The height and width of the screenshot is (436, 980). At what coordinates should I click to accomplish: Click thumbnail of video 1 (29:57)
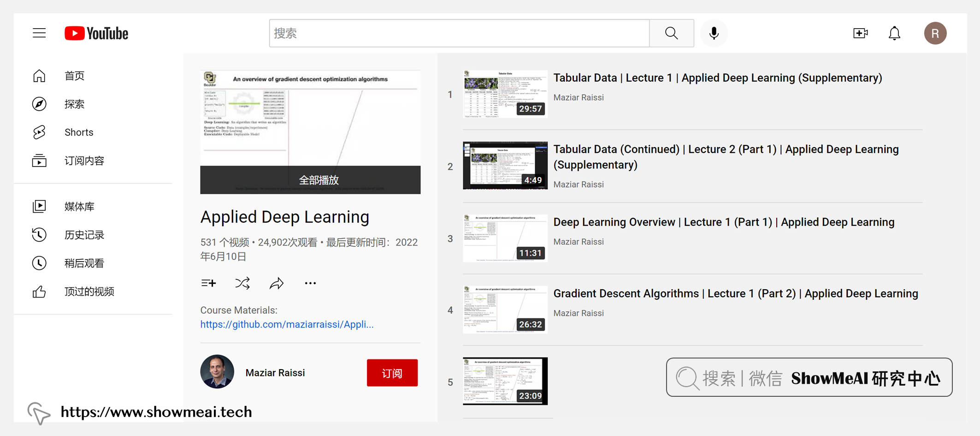505,94
